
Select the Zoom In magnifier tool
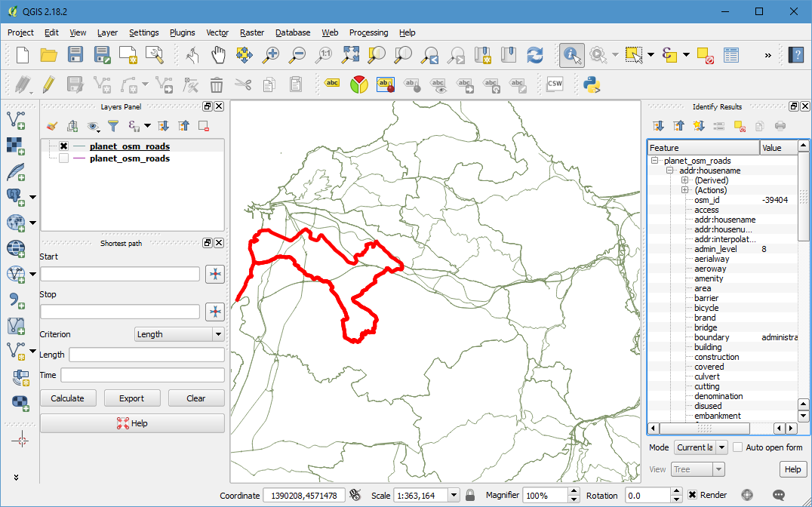271,54
